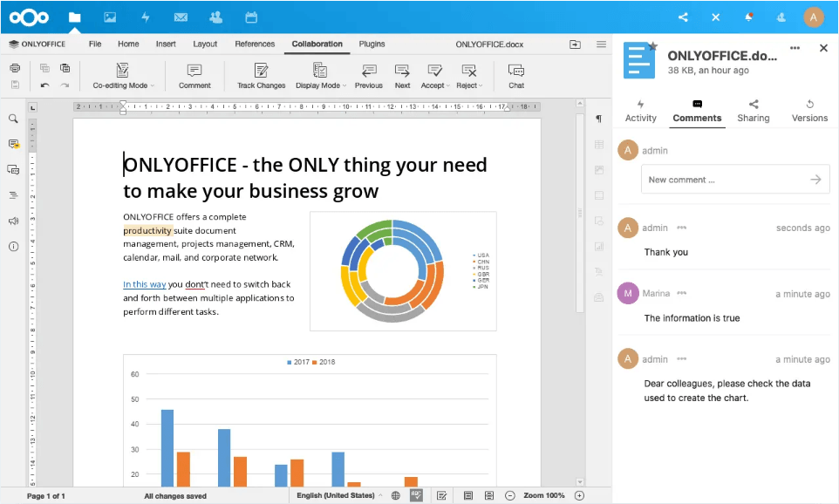Click Fit to width icon
This screenshot has width=839, height=504.
pyautogui.click(x=489, y=495)
